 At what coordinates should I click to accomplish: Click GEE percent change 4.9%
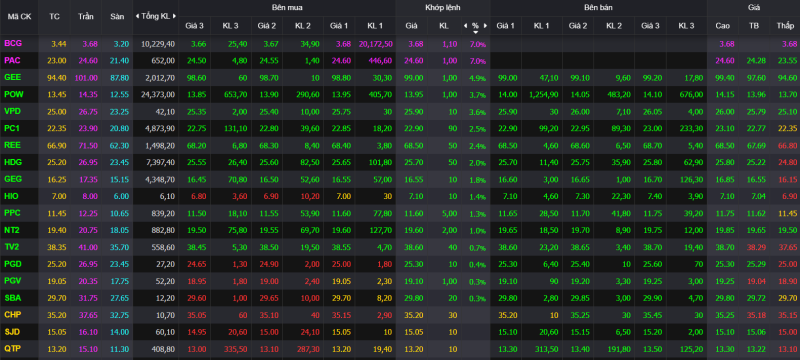(478, 78)
